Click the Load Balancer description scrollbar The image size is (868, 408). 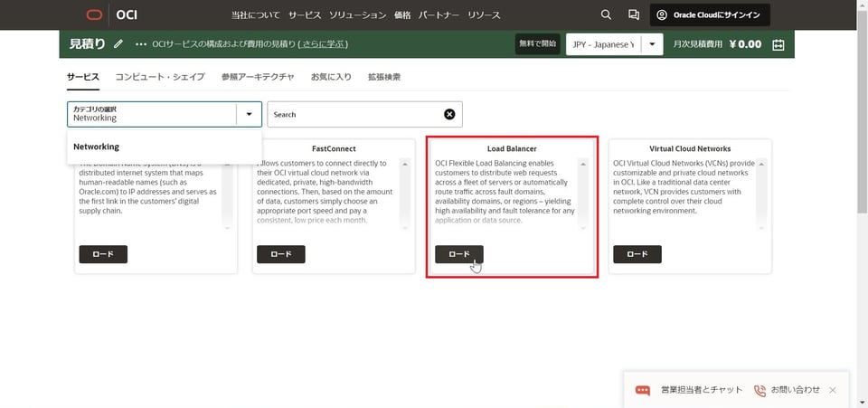(x=583, y=190)
